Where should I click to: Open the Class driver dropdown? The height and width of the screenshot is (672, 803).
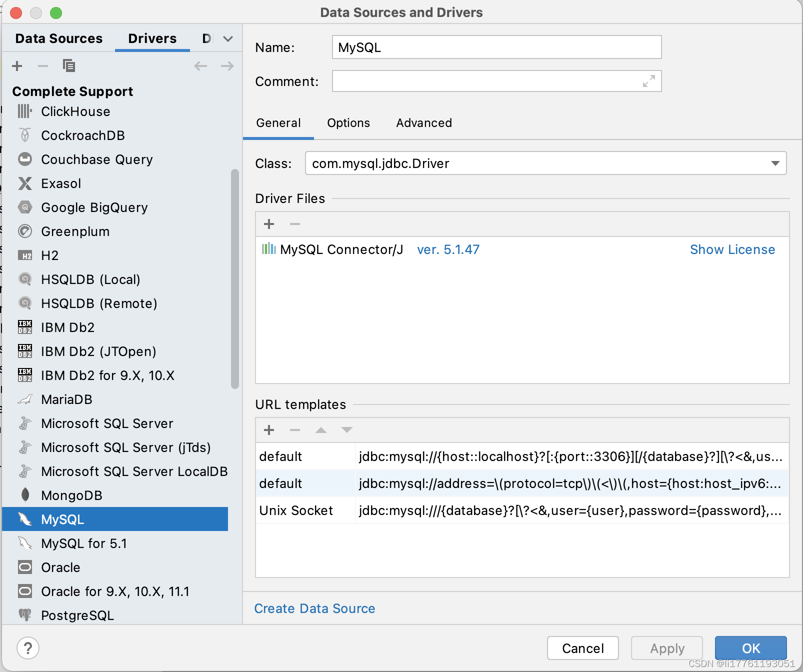[x=775, y=163]
